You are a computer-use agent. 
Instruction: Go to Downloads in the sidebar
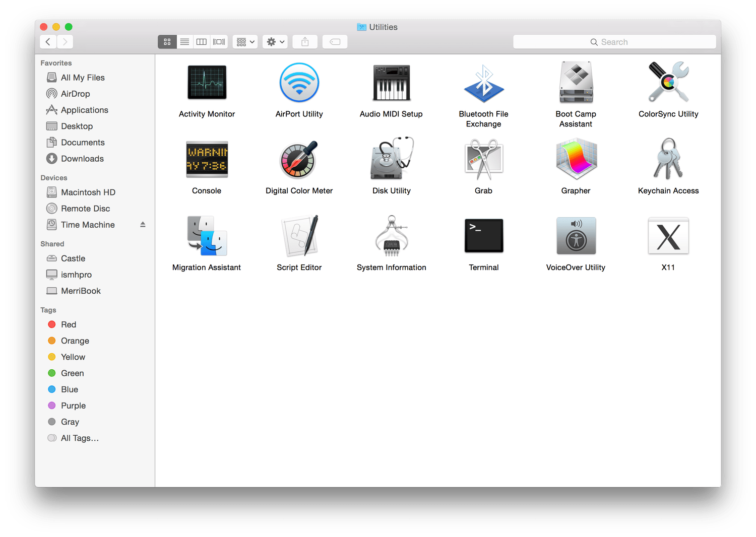[82, 159]
